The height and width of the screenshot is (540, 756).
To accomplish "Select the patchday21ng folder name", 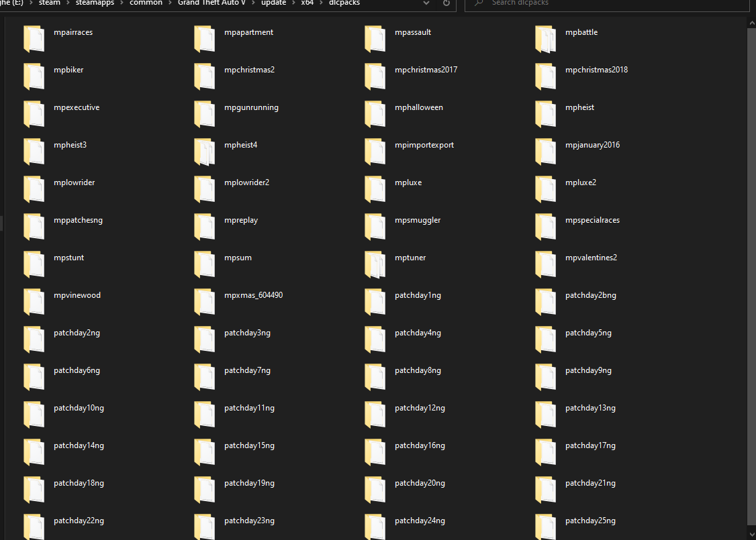I will click(590, 483).
